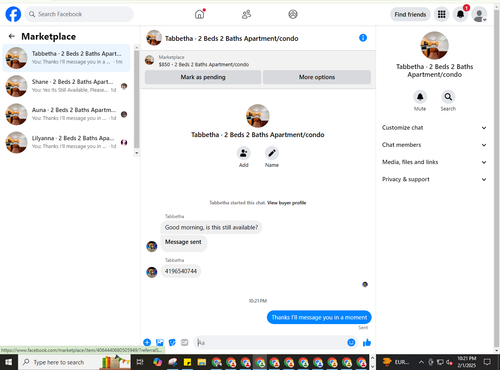
Task: Show hidden system tray icons
Action: (421, 362)
